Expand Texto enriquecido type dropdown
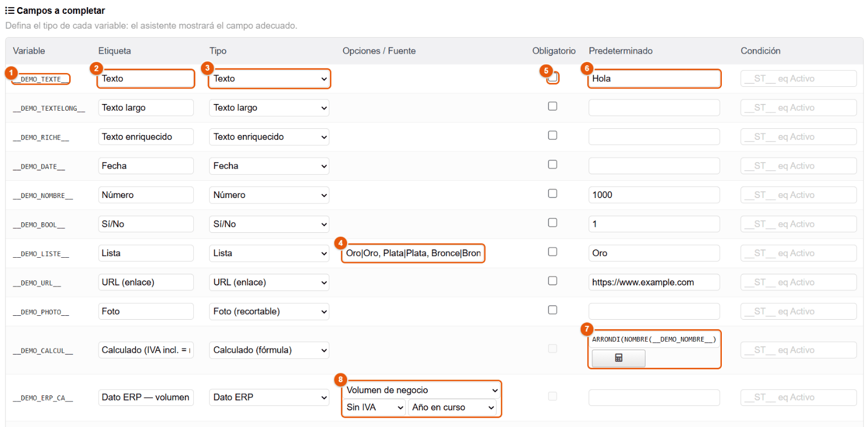 (x=269, y=137)
